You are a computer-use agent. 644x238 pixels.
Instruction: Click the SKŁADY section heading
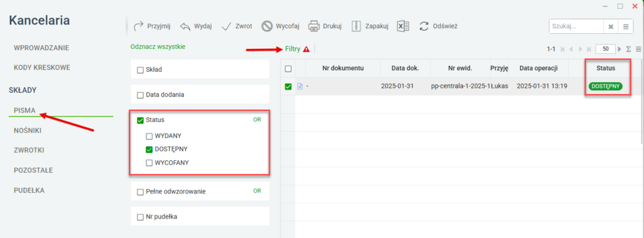pyautogui.click(x=23, y=90)
